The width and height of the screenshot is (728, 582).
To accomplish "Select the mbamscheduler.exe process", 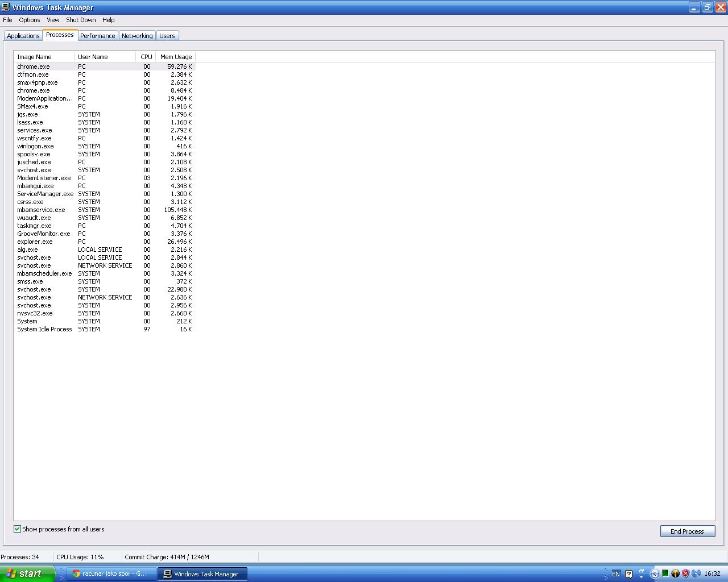I will (x=105, y=273).
